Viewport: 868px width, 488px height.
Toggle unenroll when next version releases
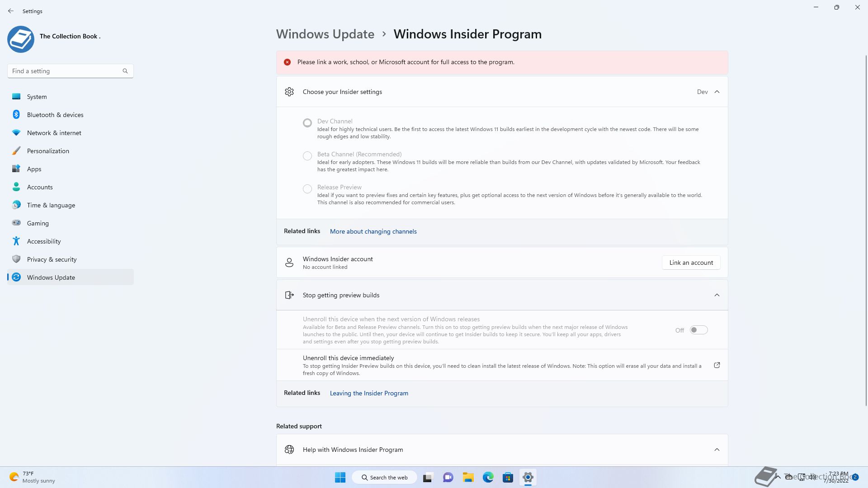(698, 330)
